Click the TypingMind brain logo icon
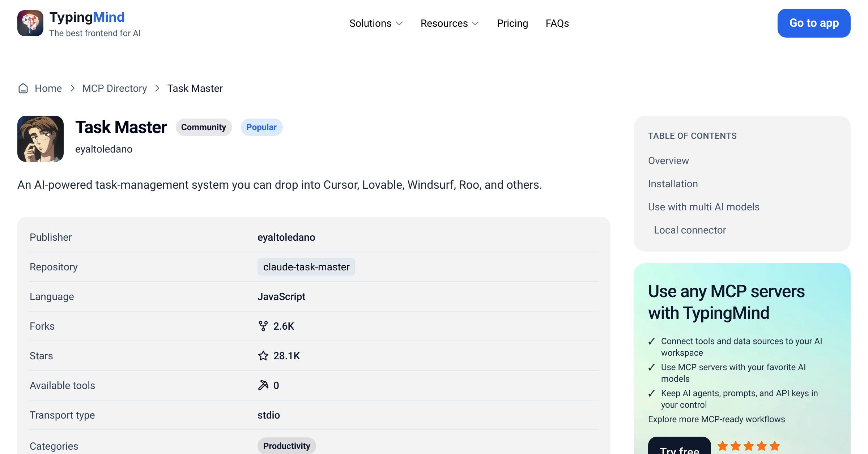 point(30,23)
